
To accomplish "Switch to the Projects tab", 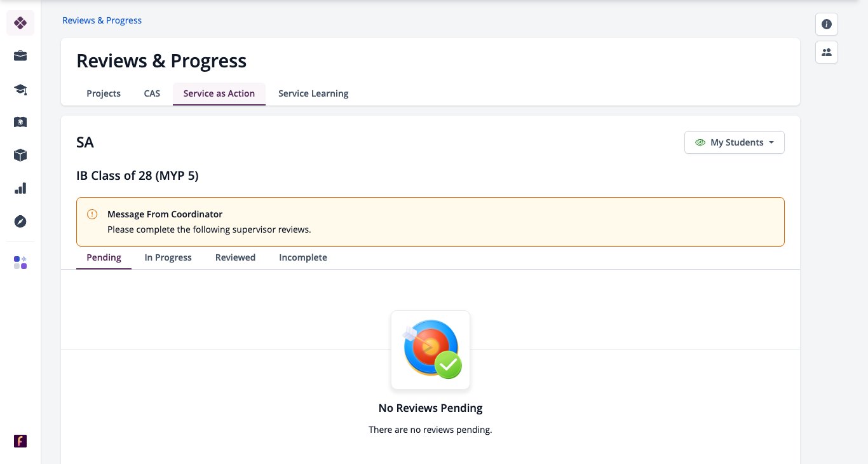I will [x=104, y=93].
